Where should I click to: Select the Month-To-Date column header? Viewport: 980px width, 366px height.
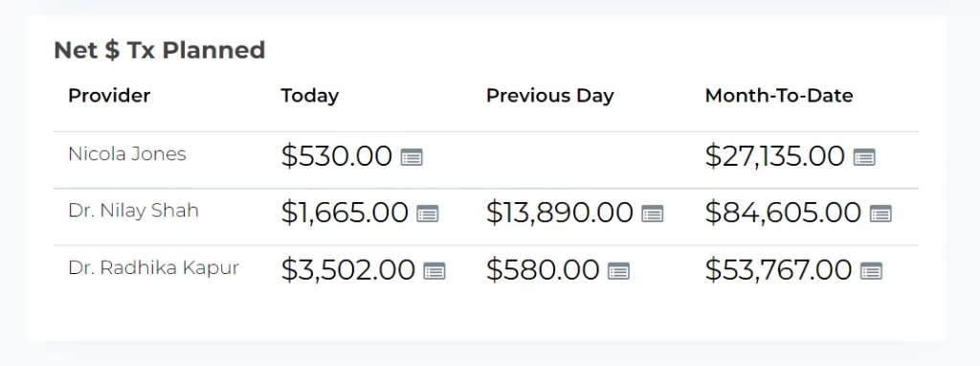[779, 96]
